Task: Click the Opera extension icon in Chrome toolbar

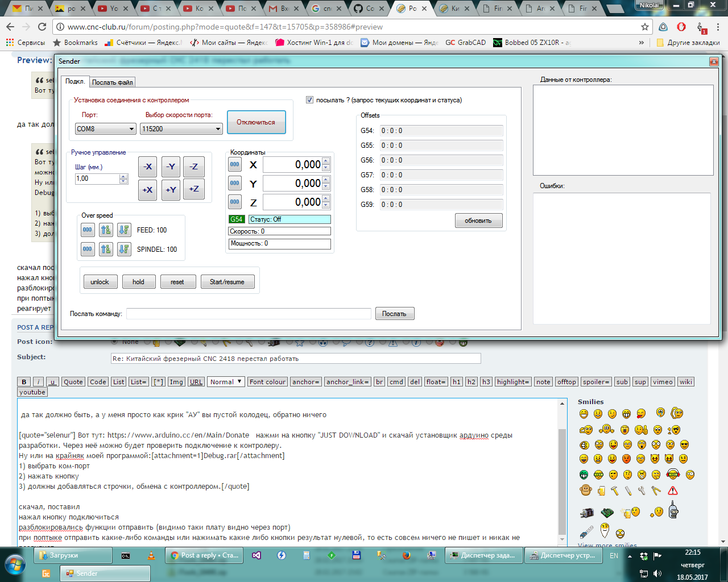Action: point(681,27)
